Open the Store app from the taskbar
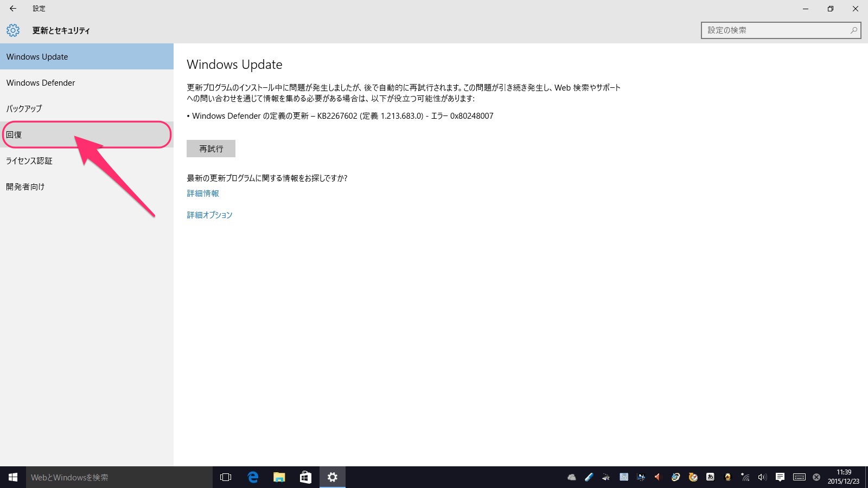This screenshot has height=488, width=868. [x=305, y=477]
